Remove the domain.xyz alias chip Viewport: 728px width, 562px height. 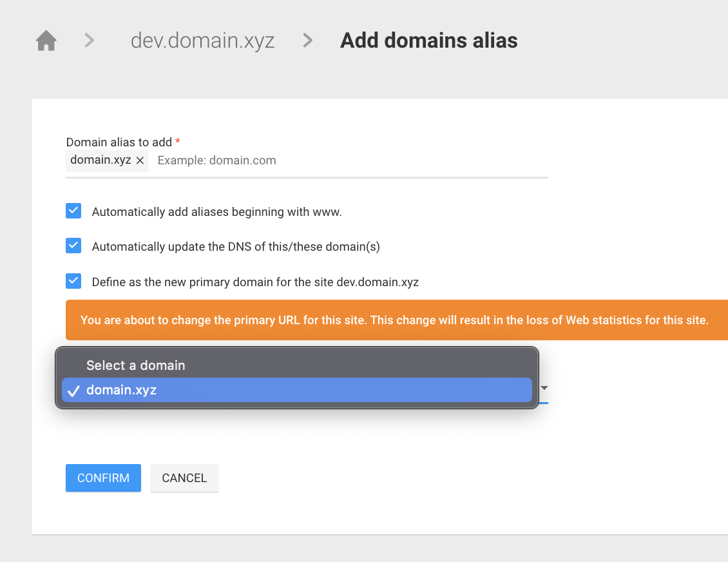[140, 160]
